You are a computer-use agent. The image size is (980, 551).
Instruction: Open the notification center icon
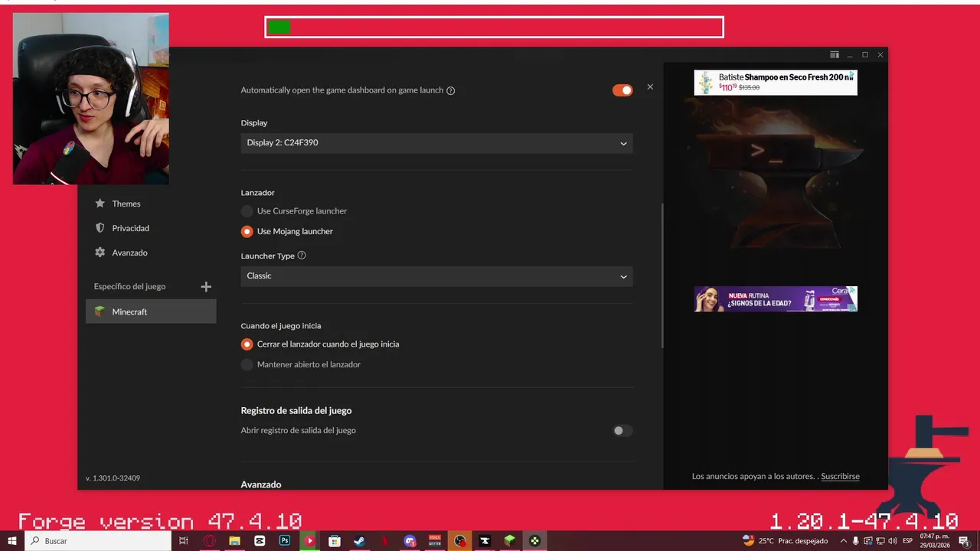click(964, 541)
